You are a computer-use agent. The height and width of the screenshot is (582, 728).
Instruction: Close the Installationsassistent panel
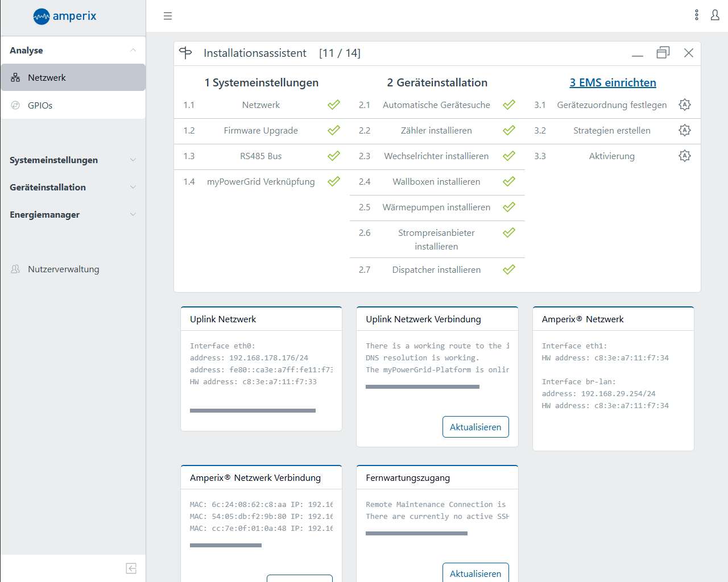coord(689,53)
